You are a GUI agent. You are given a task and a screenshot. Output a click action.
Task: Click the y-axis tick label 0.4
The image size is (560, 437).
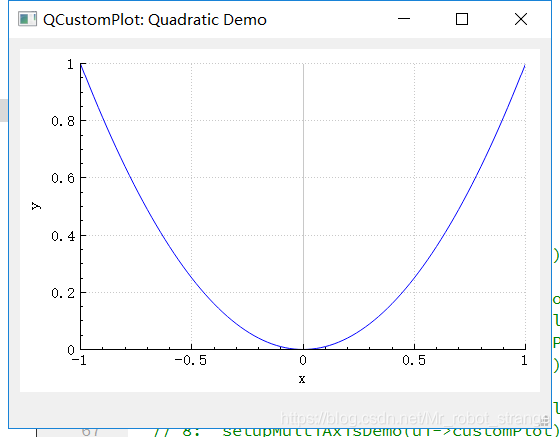coord(63,236)
